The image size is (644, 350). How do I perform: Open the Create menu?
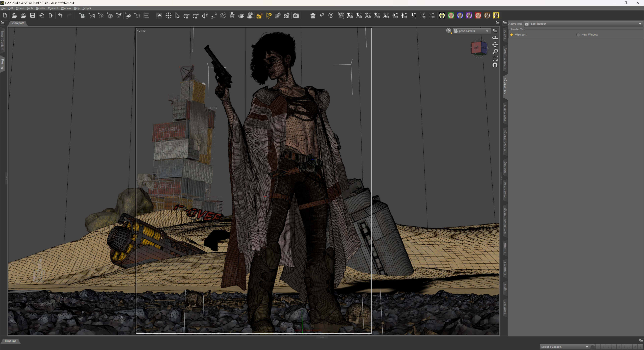(x=20, y=8)
